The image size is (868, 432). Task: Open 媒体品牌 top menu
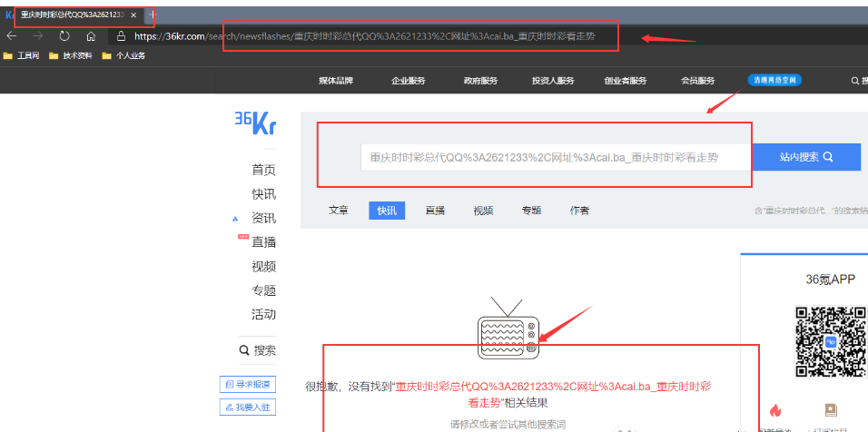[x=336, y=81]
